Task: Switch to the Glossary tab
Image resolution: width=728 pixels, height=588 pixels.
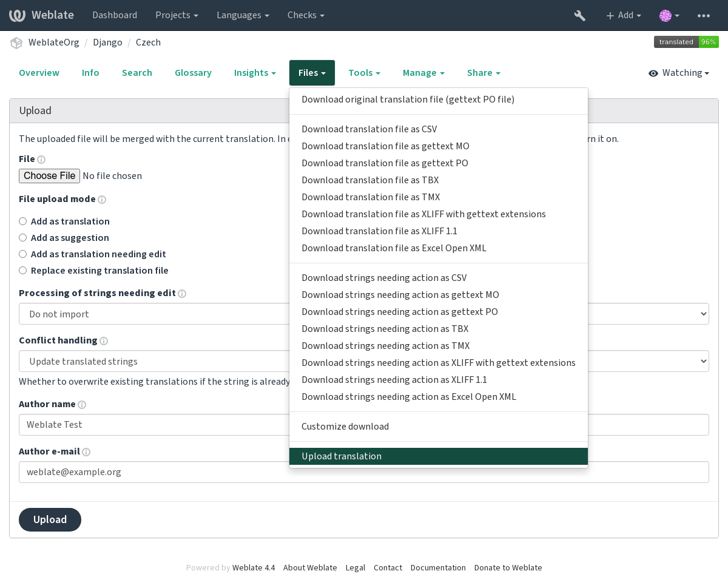Action: coord(193,73)
